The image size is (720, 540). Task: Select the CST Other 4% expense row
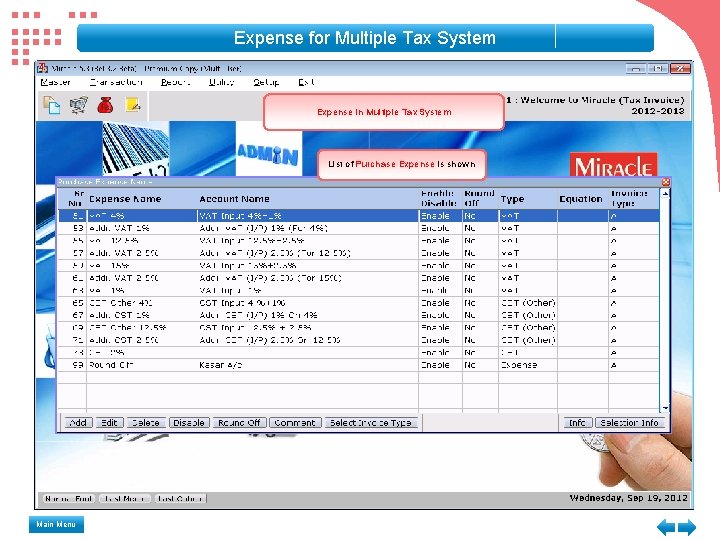(358, 303)
